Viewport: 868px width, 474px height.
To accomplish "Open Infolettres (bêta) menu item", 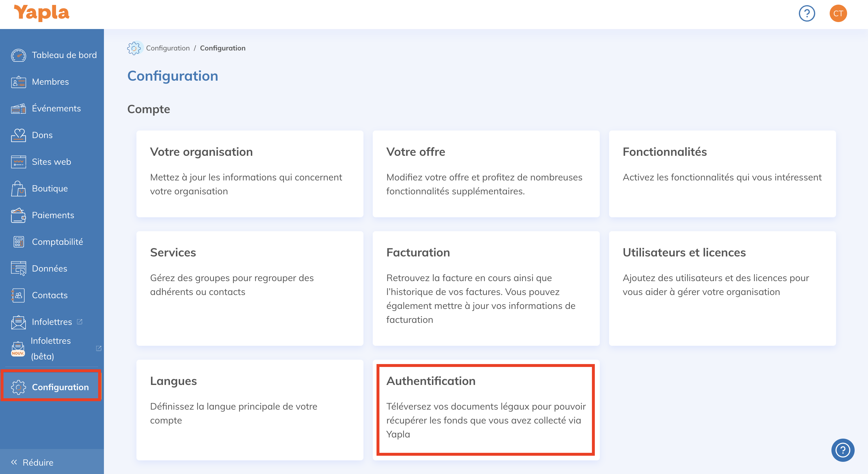I will (x=51, y=348).
